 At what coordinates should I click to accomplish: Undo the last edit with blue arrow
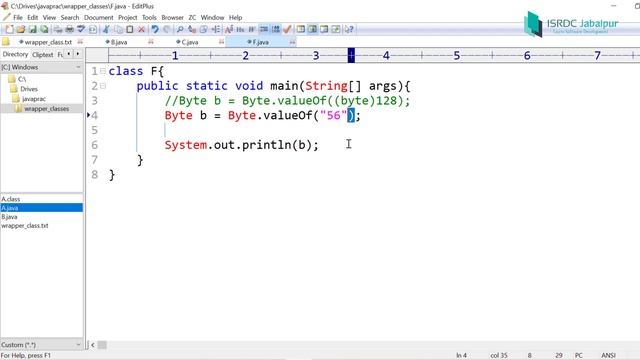155,29
